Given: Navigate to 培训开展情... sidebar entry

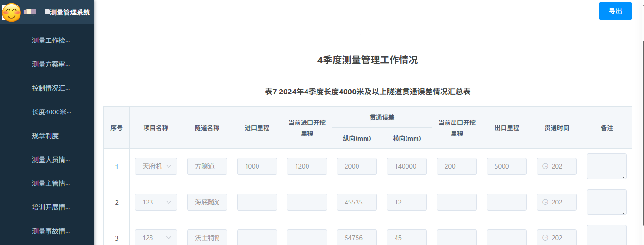Looking at the screenshot, I should (51, 207).
